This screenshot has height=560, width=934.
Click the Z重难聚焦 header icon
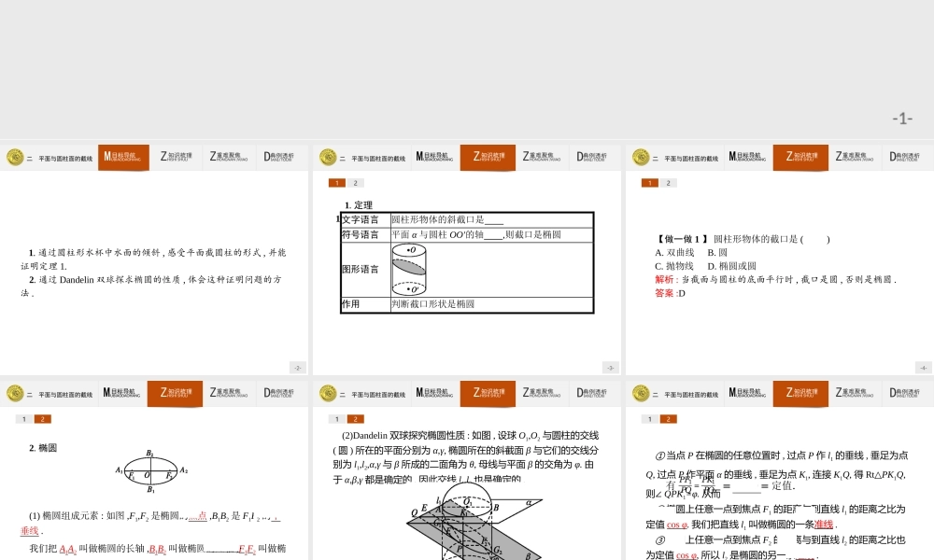tap(228, 157)
